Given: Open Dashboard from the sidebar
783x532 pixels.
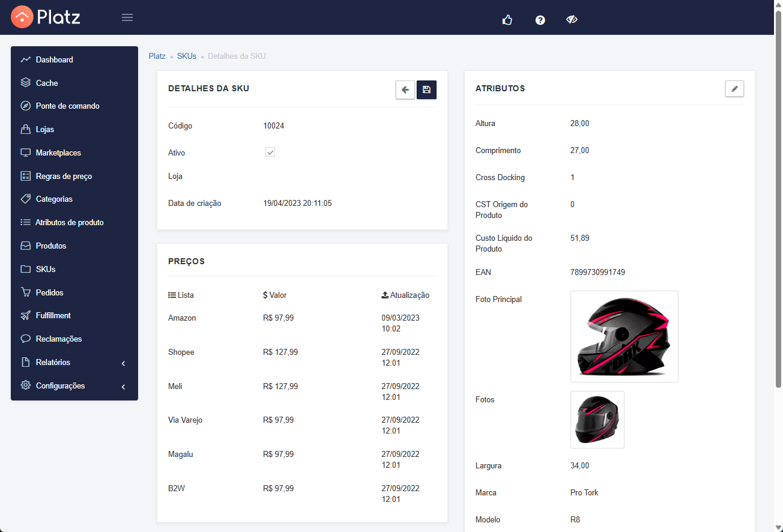Looking at the screenshot, I should [74, 59].
